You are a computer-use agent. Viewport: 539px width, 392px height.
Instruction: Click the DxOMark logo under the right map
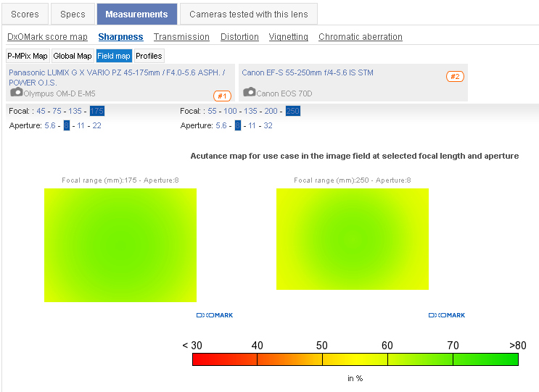446,315
